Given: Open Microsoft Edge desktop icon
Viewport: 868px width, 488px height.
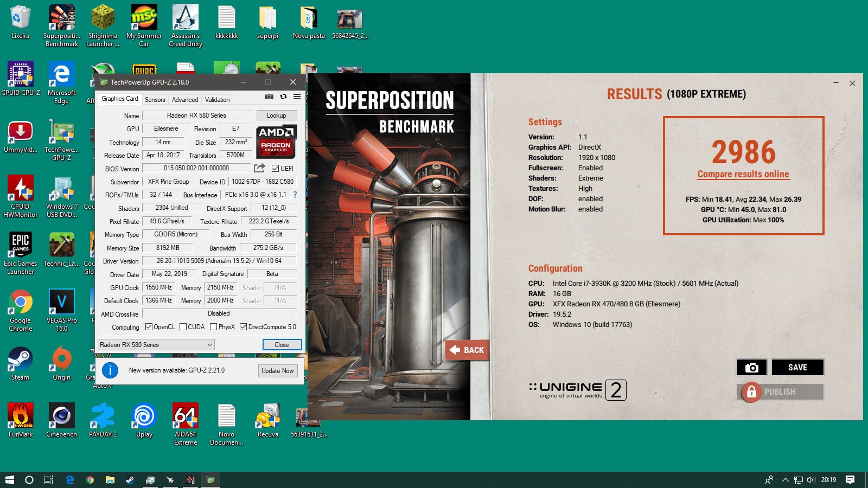Looking at the screenshot, I should (62, 82).
